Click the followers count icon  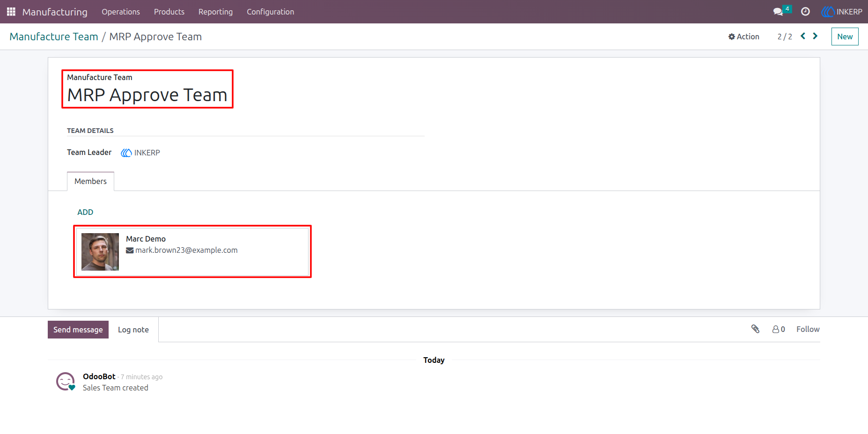tap(779, 329)
